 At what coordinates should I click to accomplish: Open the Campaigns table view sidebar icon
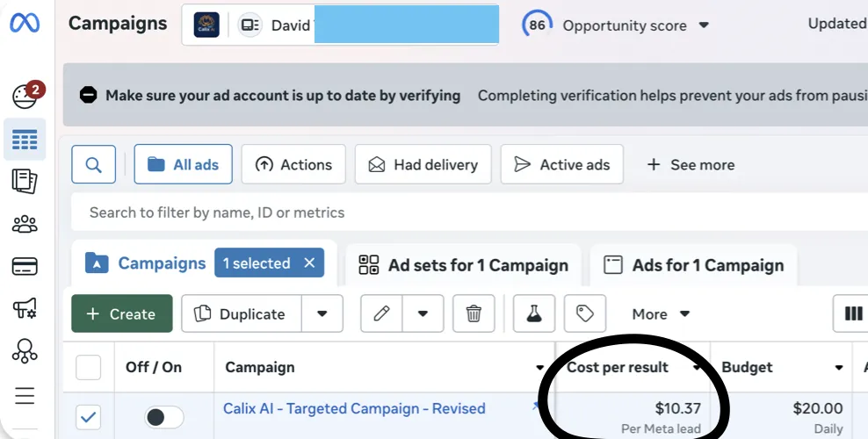pos(25,139)
